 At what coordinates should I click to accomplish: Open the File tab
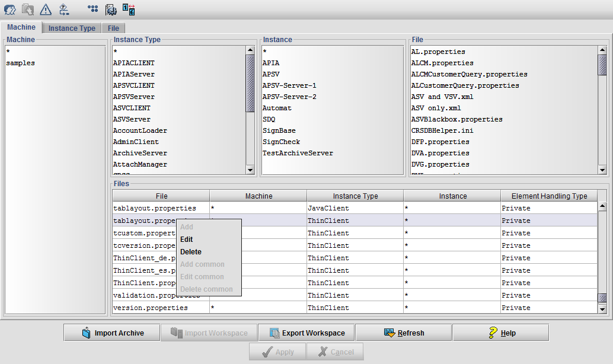(113, 28)
